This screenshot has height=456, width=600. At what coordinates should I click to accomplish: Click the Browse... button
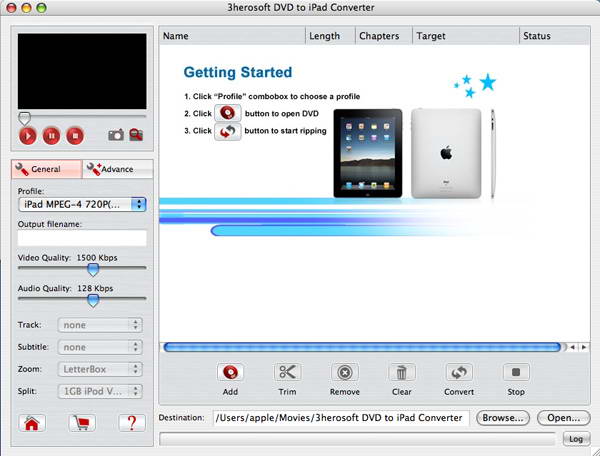[x=503, y=418]
